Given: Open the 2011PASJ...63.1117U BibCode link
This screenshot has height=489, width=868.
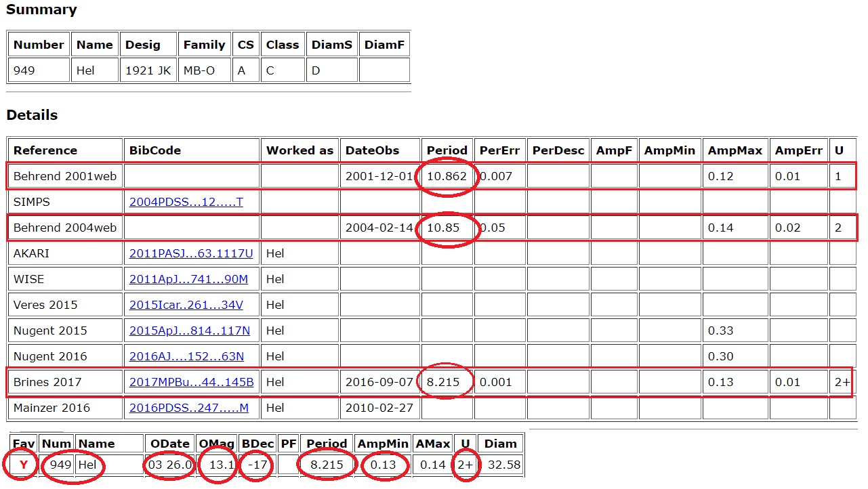Looking at the screenshot, I should pos(191,253).
